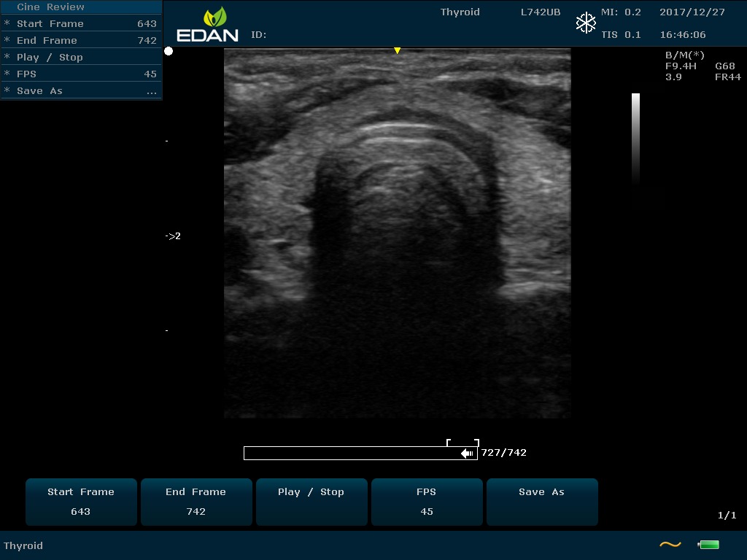Viewport: 747px width, 560px height.
Task: Select FPS 45 in Cine Review menu
Action: (81, 74)
